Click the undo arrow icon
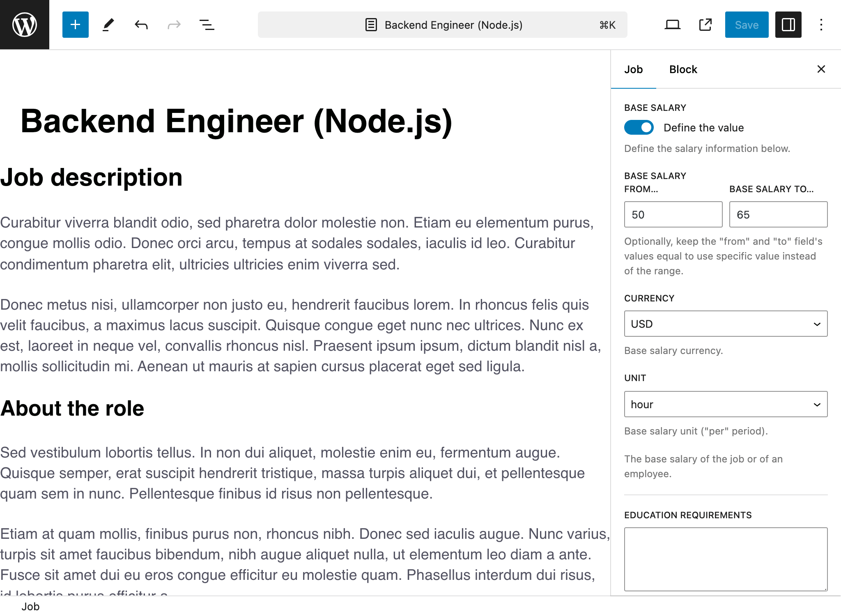The width and height of the screenshot is (841, 616). pos(140,25)
